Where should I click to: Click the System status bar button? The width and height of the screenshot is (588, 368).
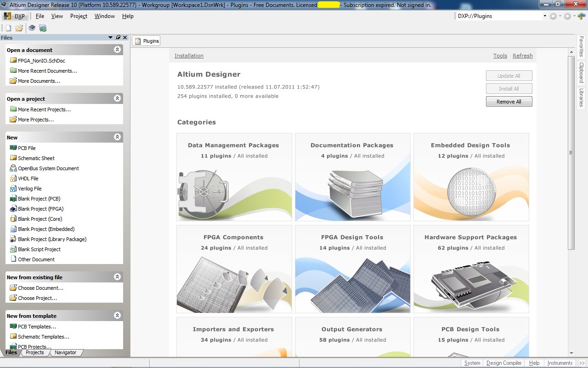click(472, 363)
